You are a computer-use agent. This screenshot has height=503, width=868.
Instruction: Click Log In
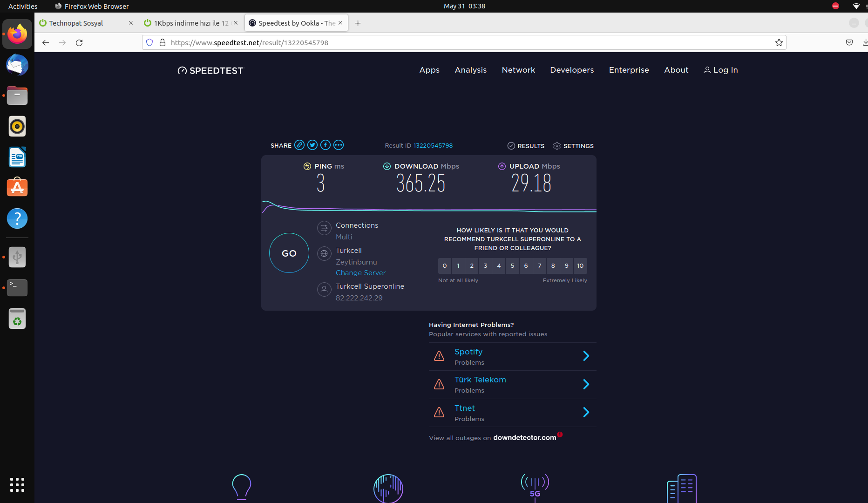(721, 70)
